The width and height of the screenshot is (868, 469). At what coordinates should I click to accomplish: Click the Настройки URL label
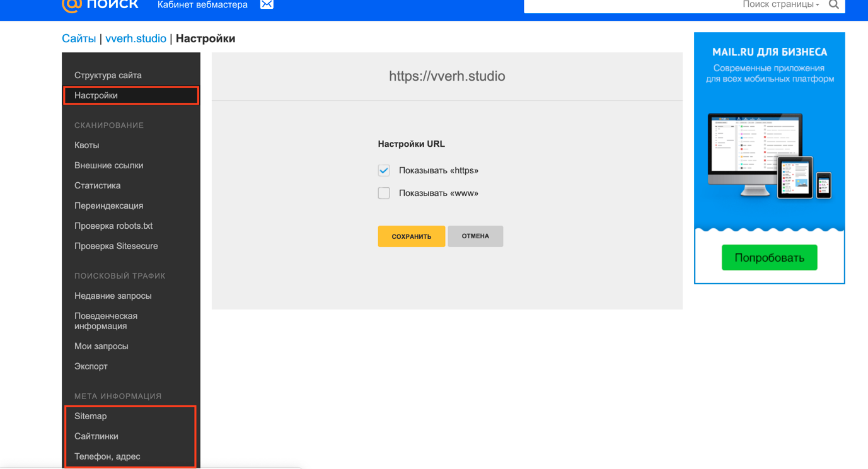(411, 144)
